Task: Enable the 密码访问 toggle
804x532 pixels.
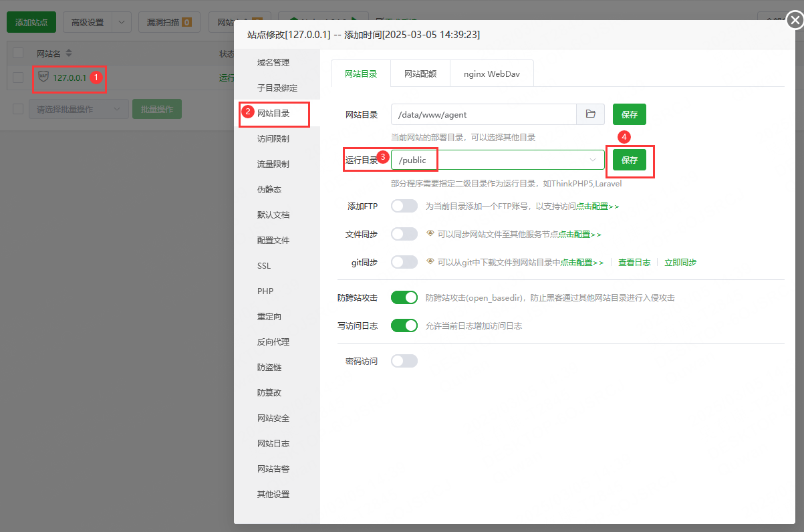Action: (x=404, y=360)
